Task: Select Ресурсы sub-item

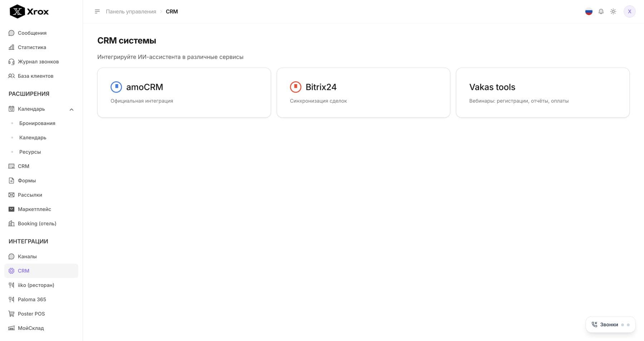Action: pos(30,152)
